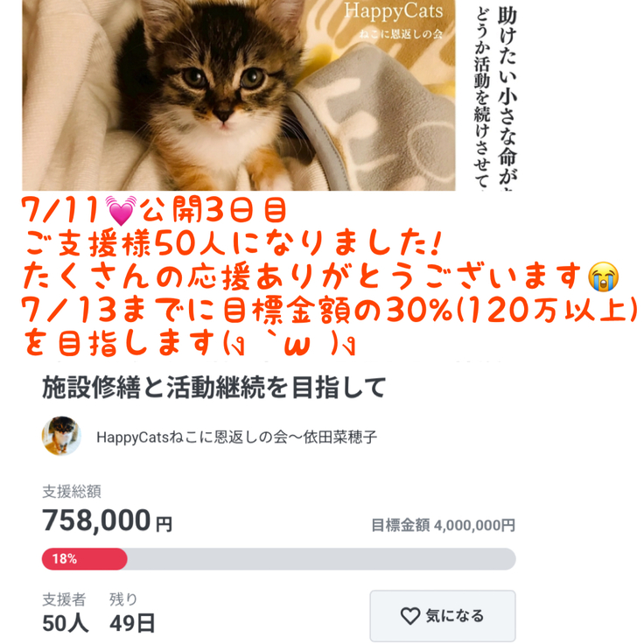Screen dimensions: 644x644
Task: Click the 49日 remaining days count
Action: pyautogui.click(x=132, y=624)
